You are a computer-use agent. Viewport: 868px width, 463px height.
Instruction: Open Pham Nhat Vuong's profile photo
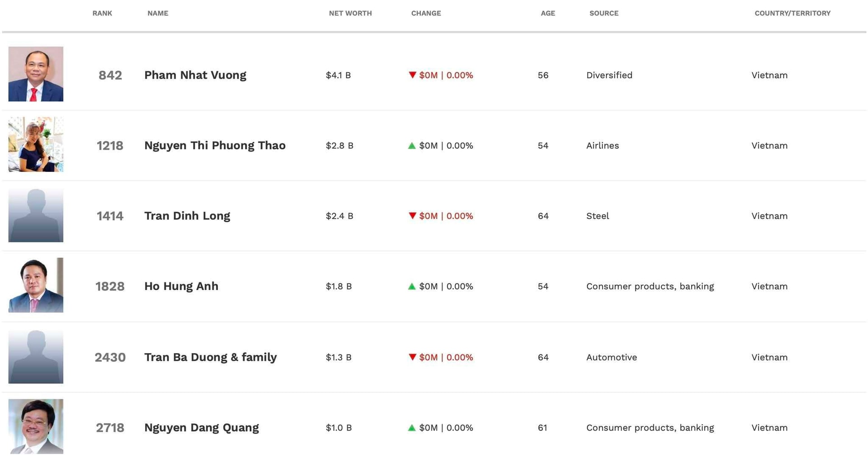pyautogui.click(x=36, y=74)
